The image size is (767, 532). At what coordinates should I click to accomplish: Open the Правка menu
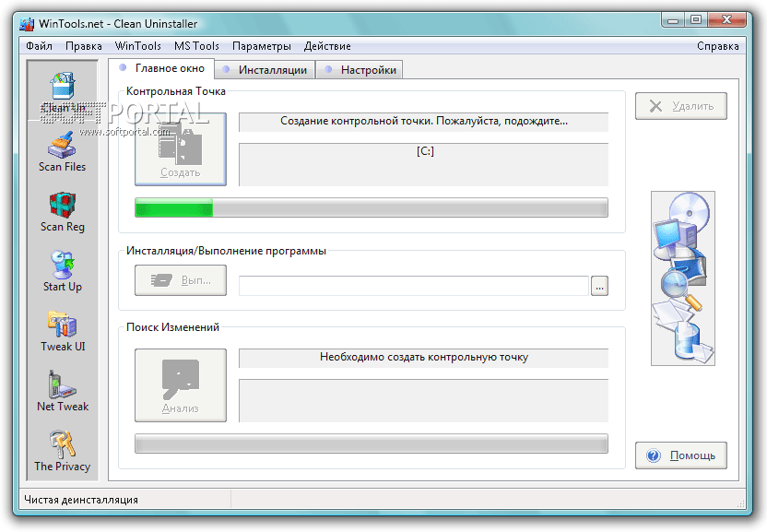[x=84, y=46]
